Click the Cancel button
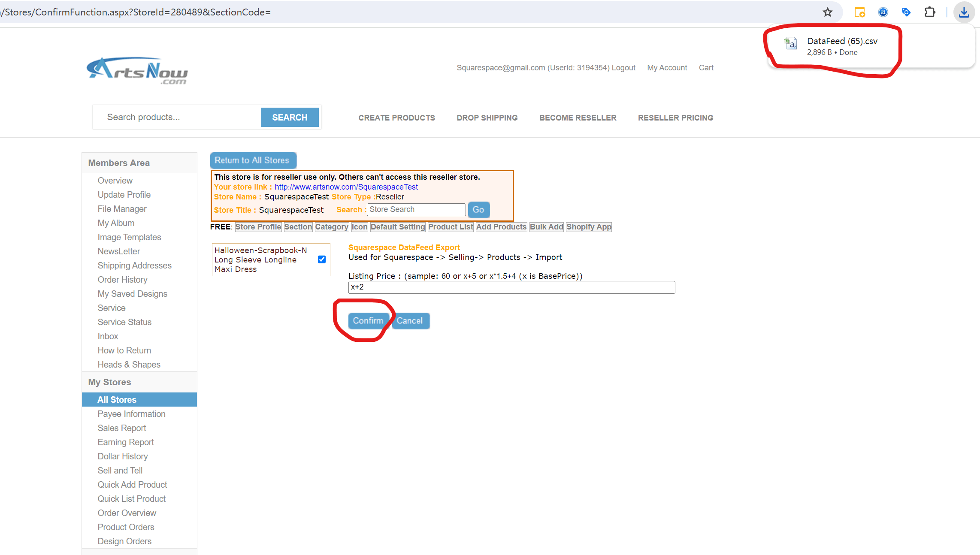 tap(410, 321)
